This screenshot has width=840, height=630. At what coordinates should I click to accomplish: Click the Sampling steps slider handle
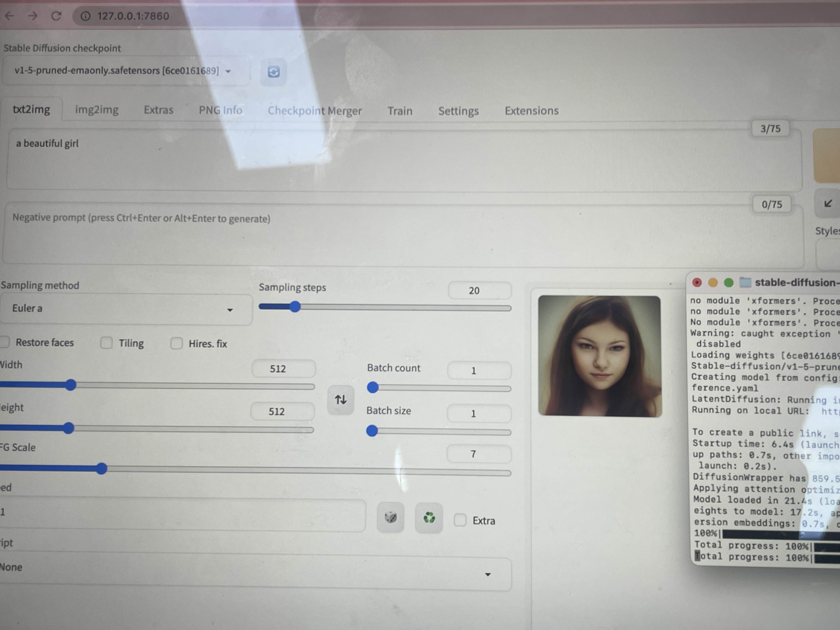click(x=295, y=307)
